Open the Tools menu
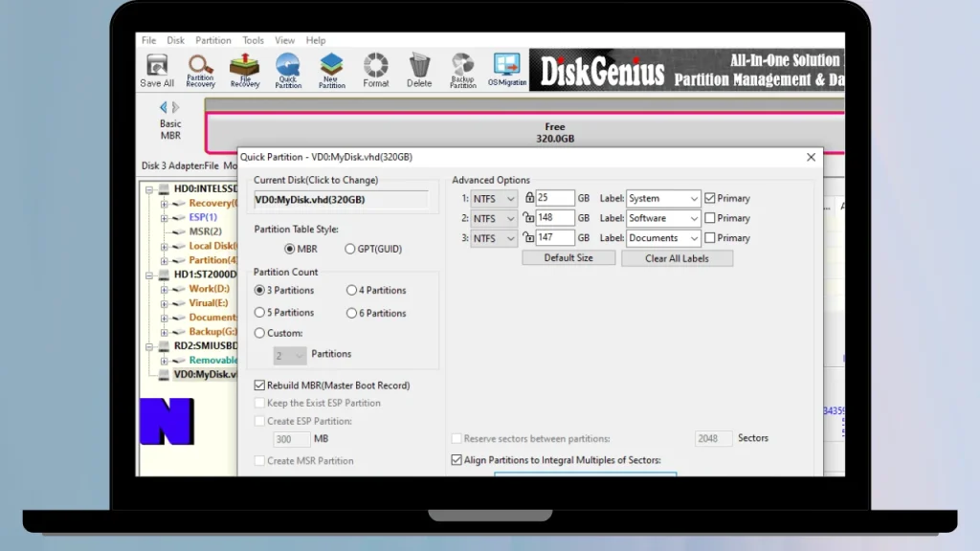 click(x=253, y=40)
